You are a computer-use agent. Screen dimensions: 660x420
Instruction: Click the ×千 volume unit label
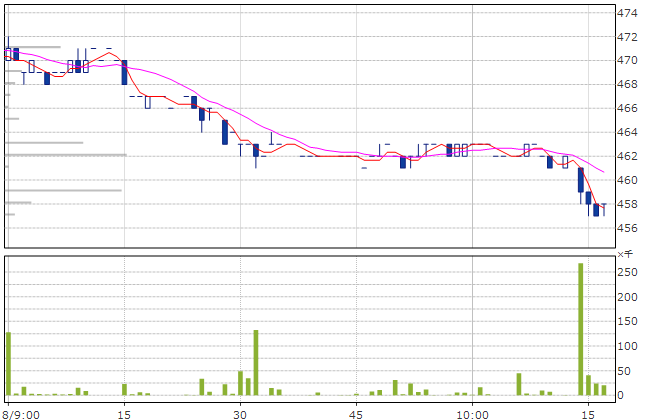point(625,255)
